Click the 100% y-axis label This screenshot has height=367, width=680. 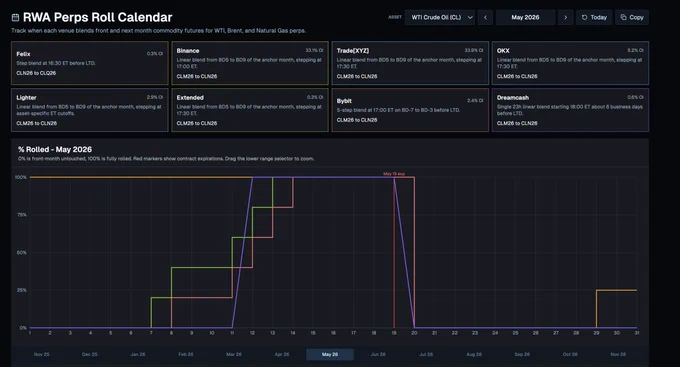tap(20, 177)
